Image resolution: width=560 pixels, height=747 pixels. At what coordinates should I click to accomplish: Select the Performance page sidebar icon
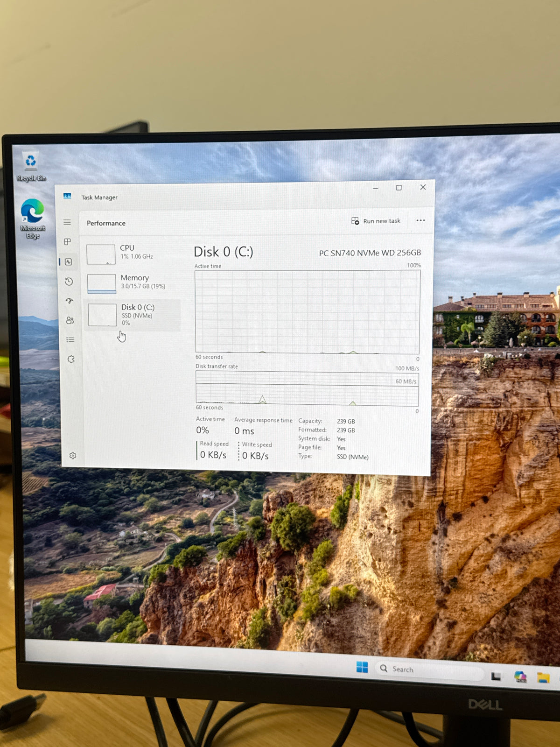pos(68,262)
